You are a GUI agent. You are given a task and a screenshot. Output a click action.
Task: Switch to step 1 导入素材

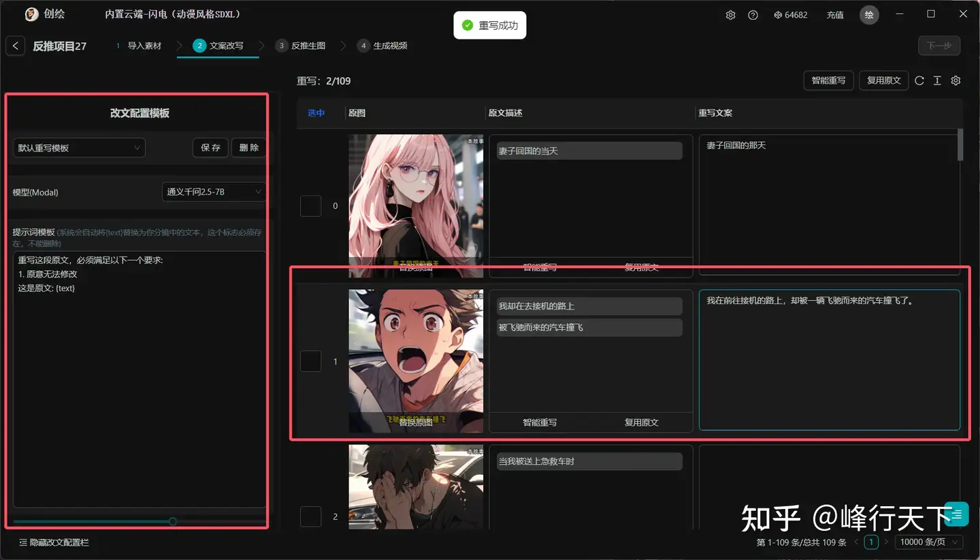tap(139, 46)
